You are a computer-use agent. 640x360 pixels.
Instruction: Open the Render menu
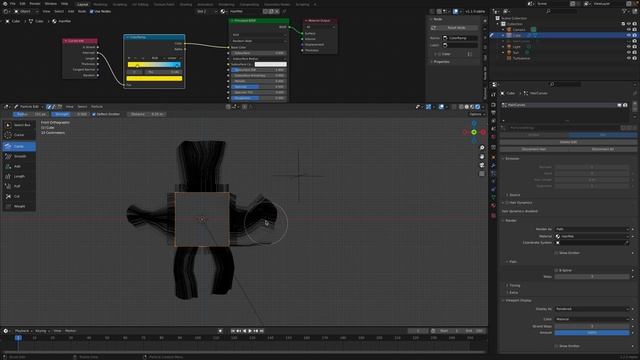35,4
